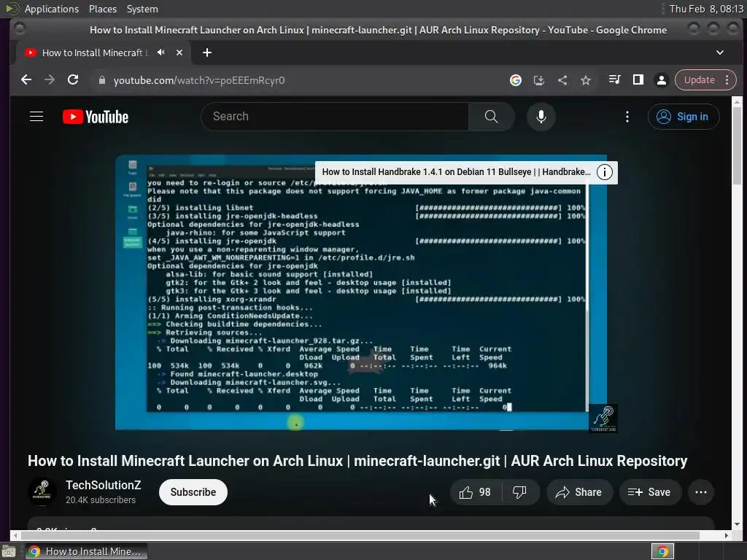Reload the YouTube page
747x560 pixels.
(x=73, y=80)
